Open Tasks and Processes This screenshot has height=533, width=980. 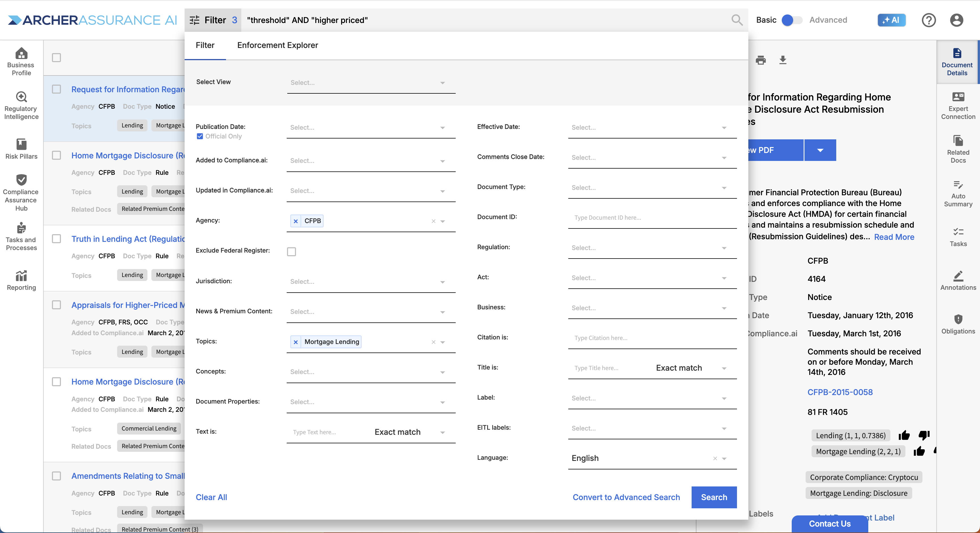tap(21, 236)
